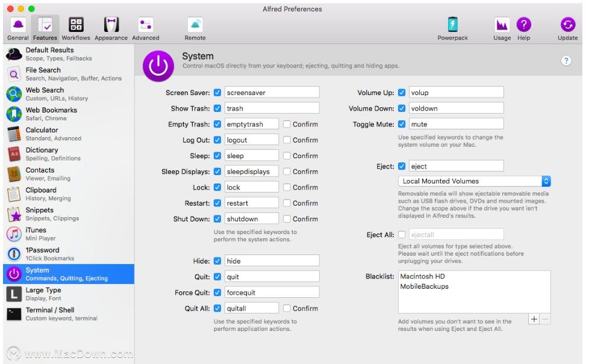Open Web Search feature settings
This screenshot has width=589, height=364.
(69, 94)
